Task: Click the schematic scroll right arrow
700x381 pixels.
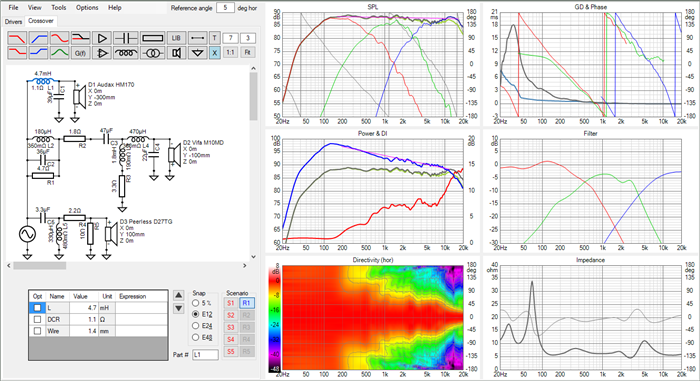Action: tap(245, 265)
